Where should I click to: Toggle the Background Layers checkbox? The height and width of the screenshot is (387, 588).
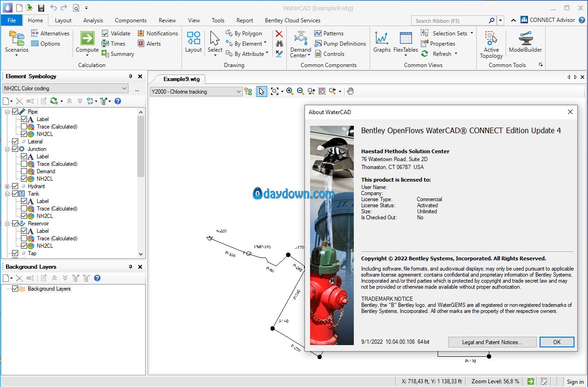pos(15,289)
